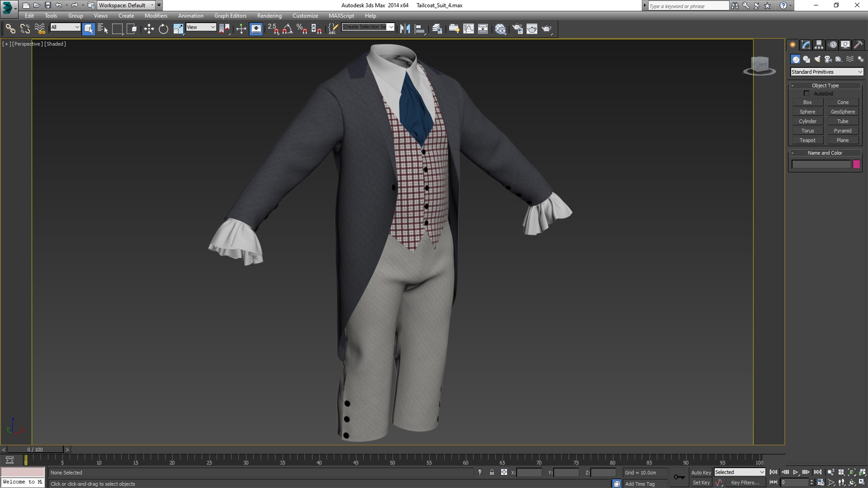Open the Rendering menu

(x=269, y=16)
